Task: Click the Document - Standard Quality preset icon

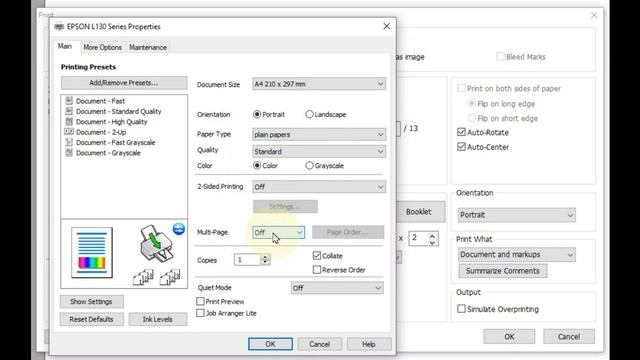Action: [x=69, y=111]
